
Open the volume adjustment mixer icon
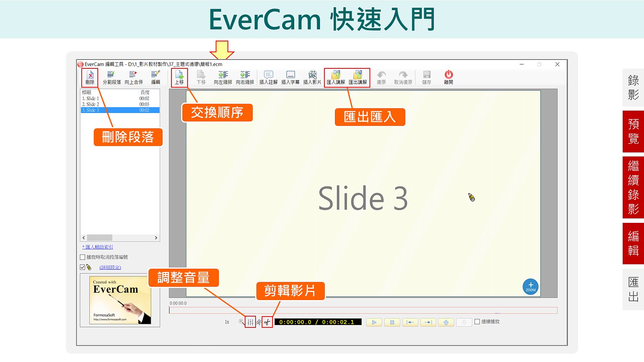tap(250, 322)
